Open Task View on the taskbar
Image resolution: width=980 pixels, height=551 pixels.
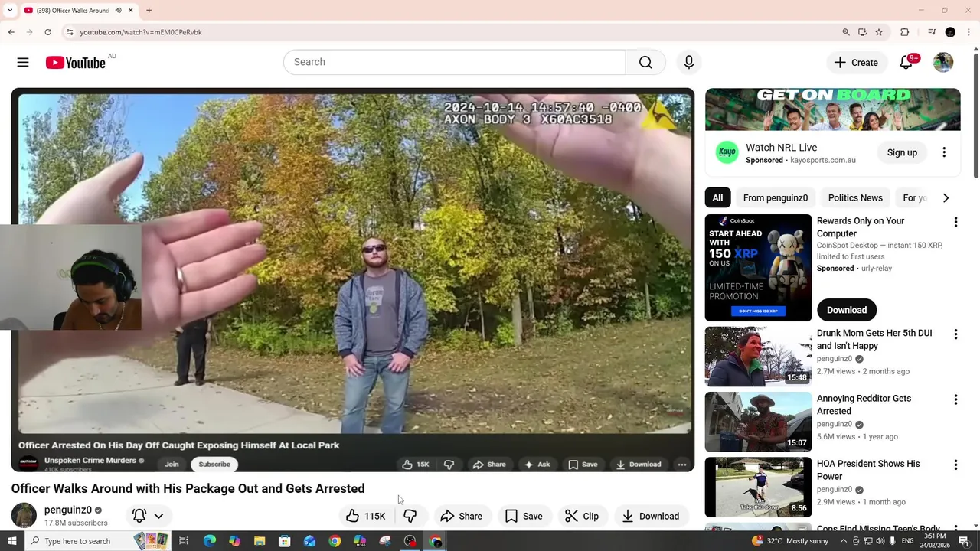(184, 541)
